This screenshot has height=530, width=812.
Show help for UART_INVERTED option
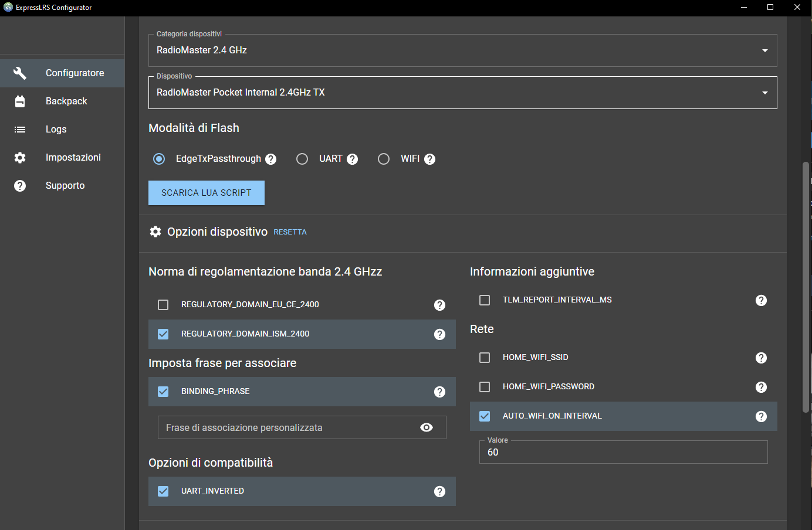point(439,491)
